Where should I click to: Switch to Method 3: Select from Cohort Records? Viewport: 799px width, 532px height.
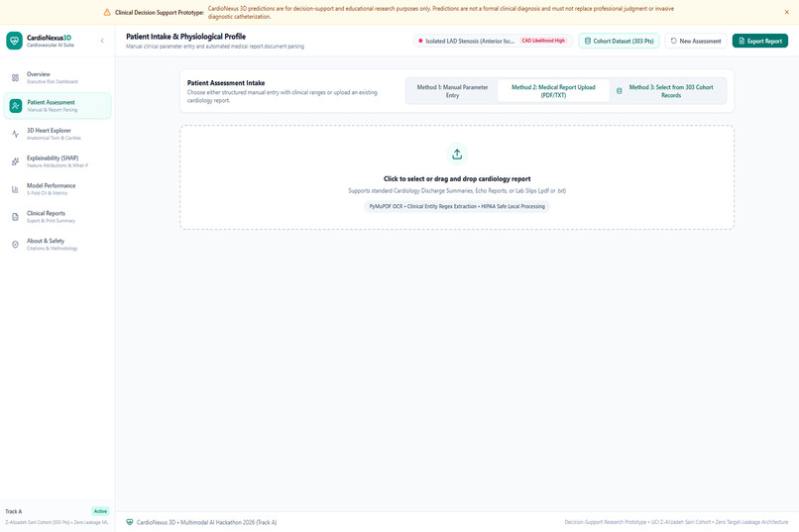click(667, 91)
